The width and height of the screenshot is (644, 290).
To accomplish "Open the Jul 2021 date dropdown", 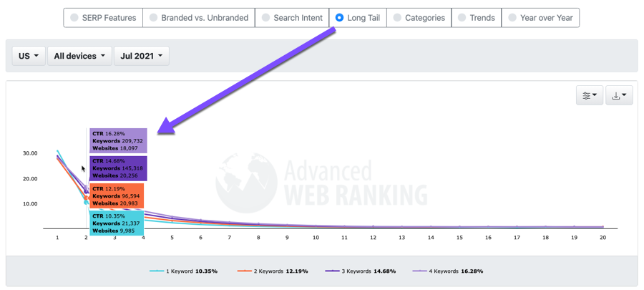I will coord(141,56).
